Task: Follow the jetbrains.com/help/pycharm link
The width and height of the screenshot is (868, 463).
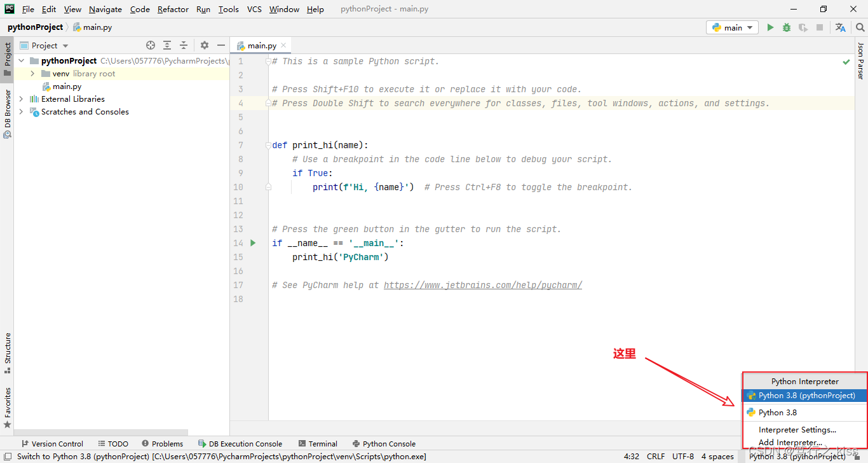Action: 483,285
